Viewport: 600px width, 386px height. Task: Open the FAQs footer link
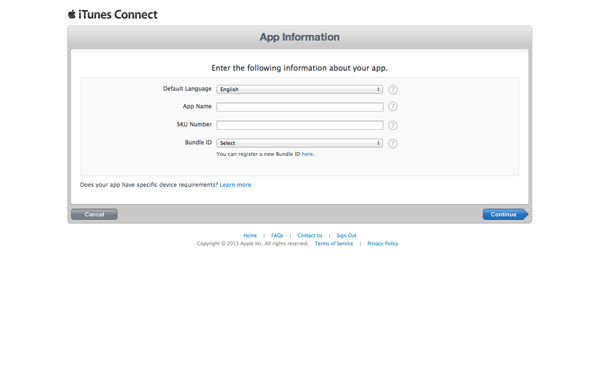point(277,235)
